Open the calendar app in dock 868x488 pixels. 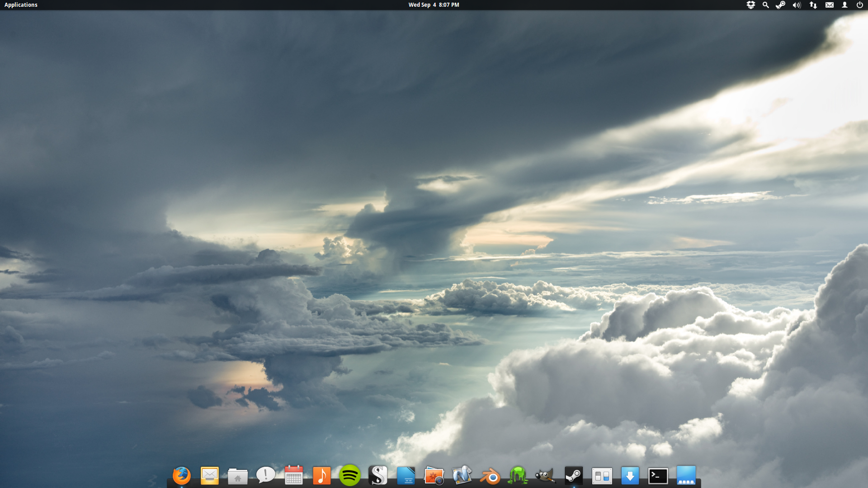point(294,475)
